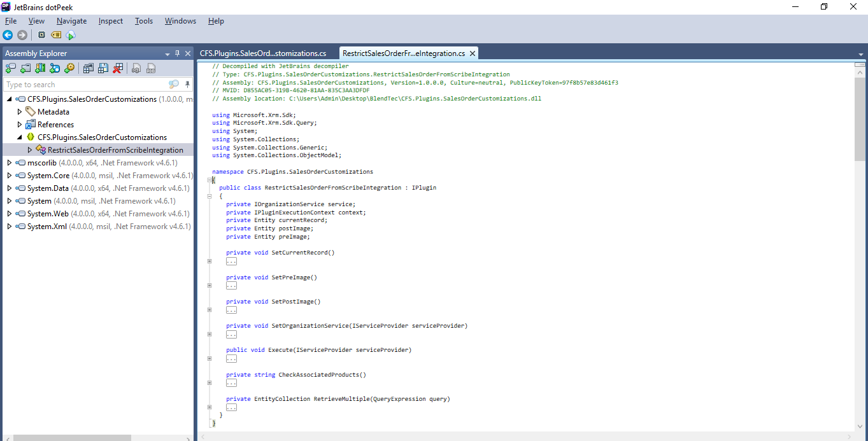Expand the References node

[20, 125]
